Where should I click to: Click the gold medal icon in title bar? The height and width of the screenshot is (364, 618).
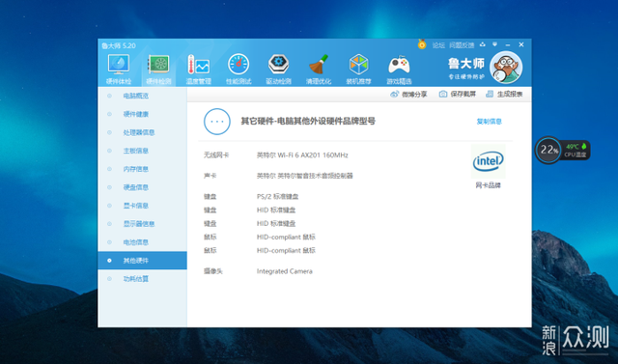point(422,44)
